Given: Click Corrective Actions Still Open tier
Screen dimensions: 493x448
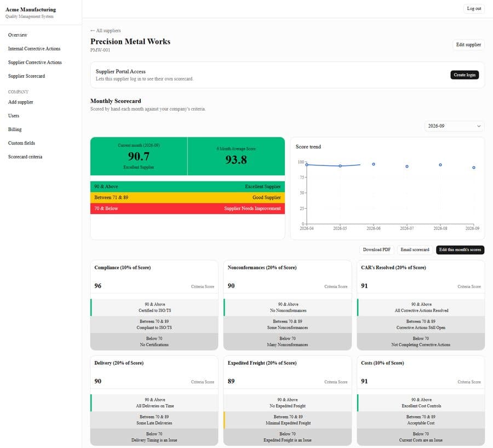Looking at the screenshot, I should pyautogui.click(x=421, y=324).
